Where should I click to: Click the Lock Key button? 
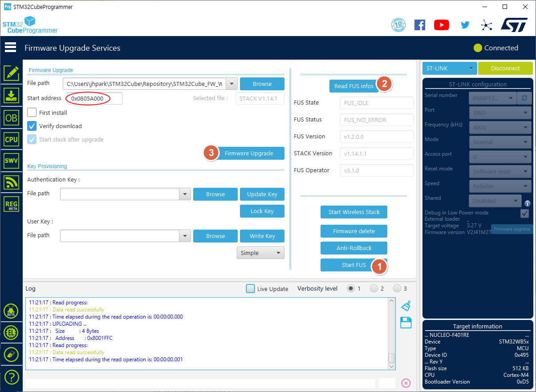tap(262, 211)
